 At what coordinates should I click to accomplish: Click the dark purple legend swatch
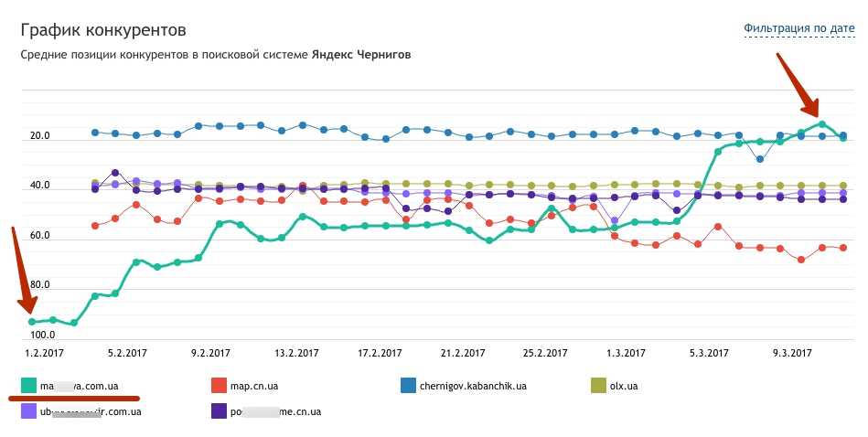pos(220,411)
